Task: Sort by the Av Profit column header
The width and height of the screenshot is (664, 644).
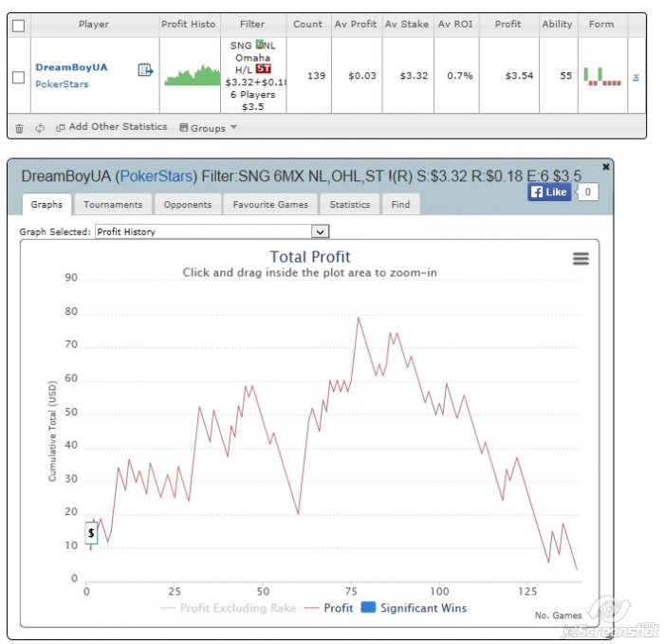Action: pos(356,24)
